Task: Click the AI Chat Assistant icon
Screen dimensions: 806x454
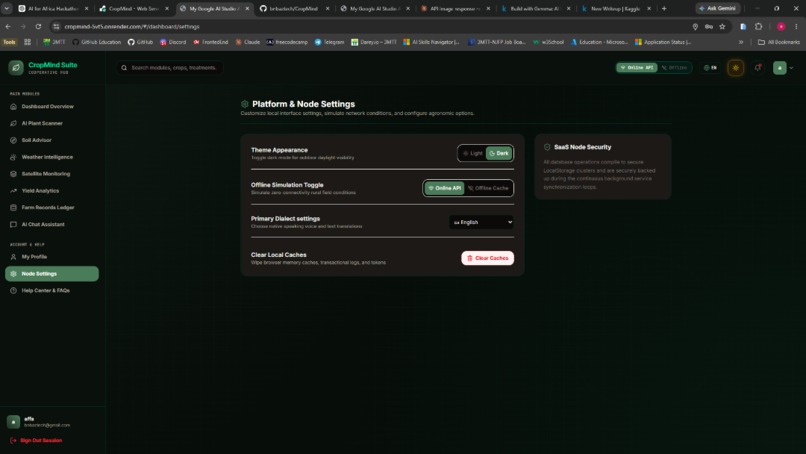Action: point(13,224)
